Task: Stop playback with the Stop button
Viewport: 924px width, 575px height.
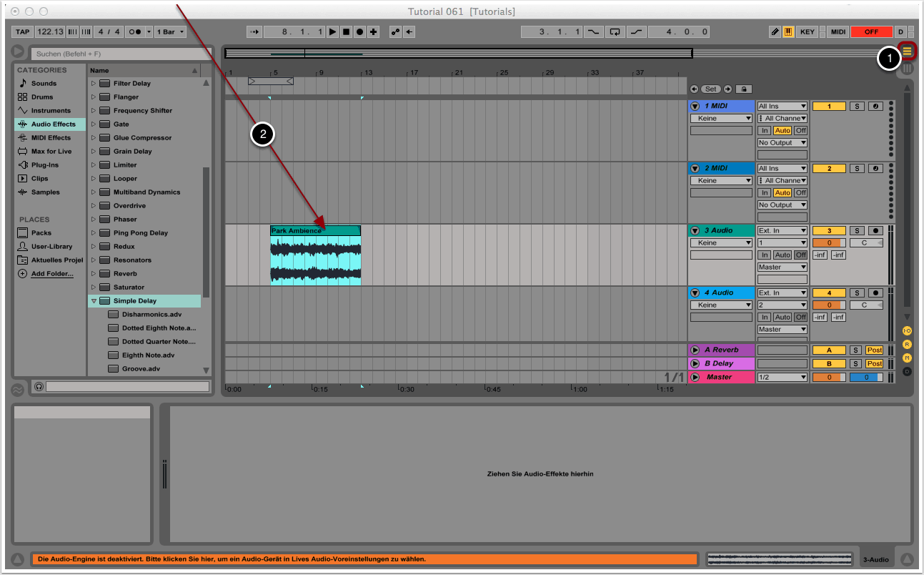Action: (x=346, y=32)
